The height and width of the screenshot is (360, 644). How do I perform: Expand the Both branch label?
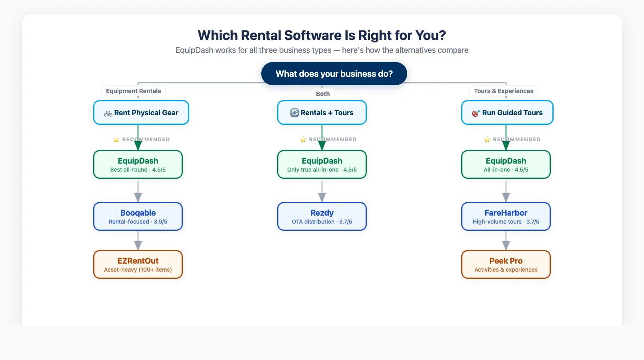pos(322,93)
